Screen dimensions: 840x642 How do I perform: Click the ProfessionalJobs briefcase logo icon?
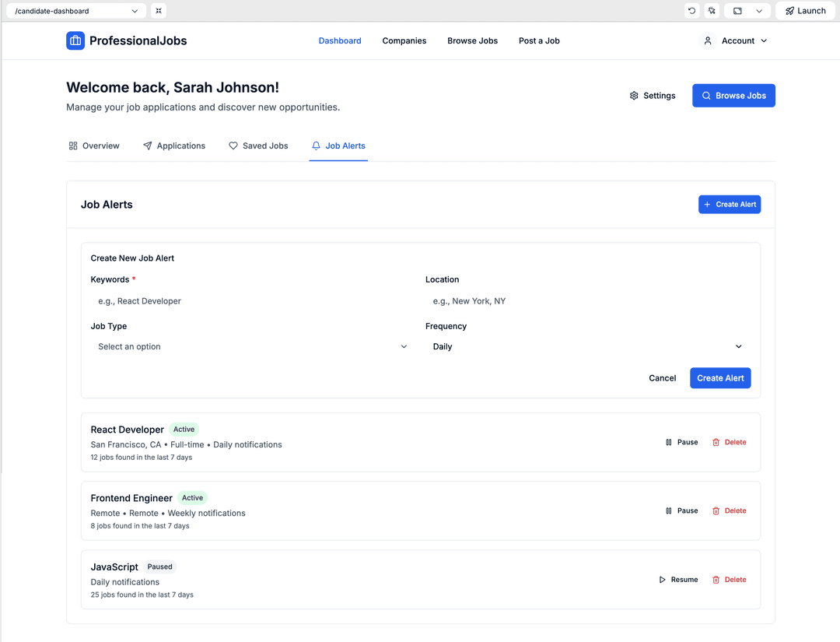coord(75,40)
